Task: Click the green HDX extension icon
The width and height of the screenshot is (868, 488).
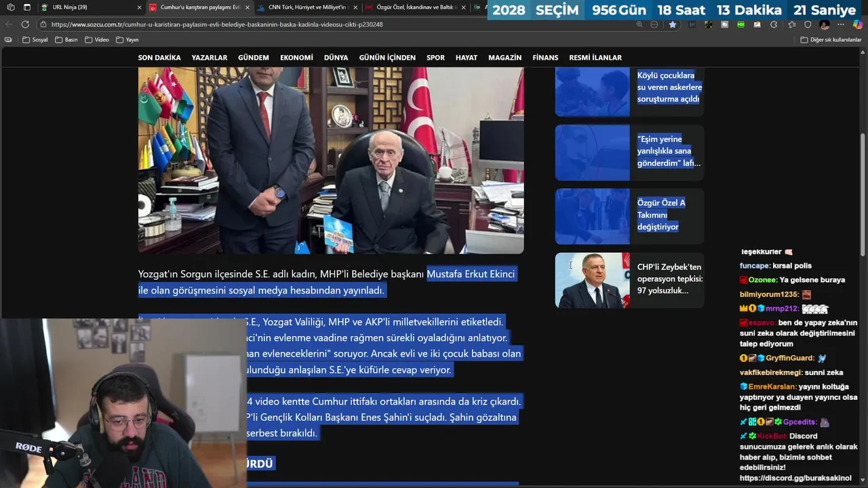Action: [x=741, y=24]
